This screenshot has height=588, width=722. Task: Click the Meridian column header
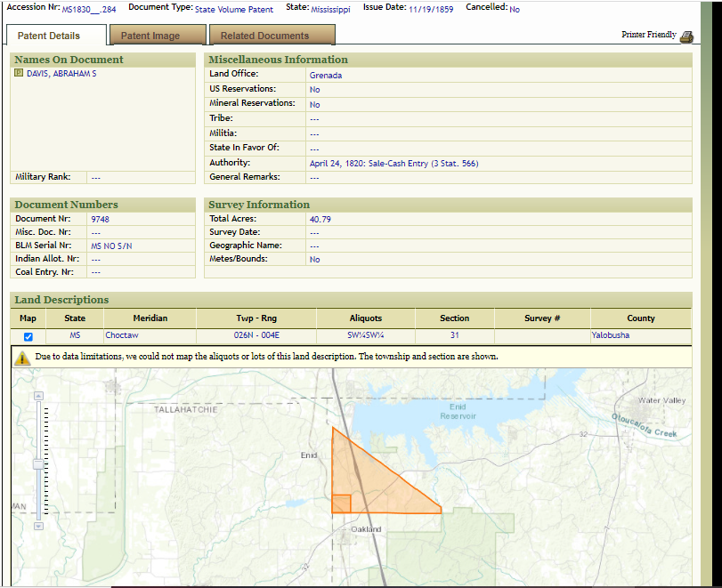tap(150, 318)
